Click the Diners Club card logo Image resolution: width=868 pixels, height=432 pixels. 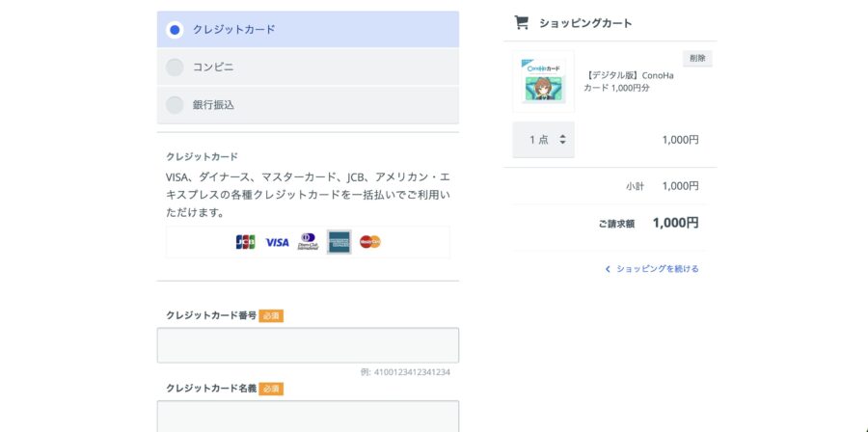[308, 242]
